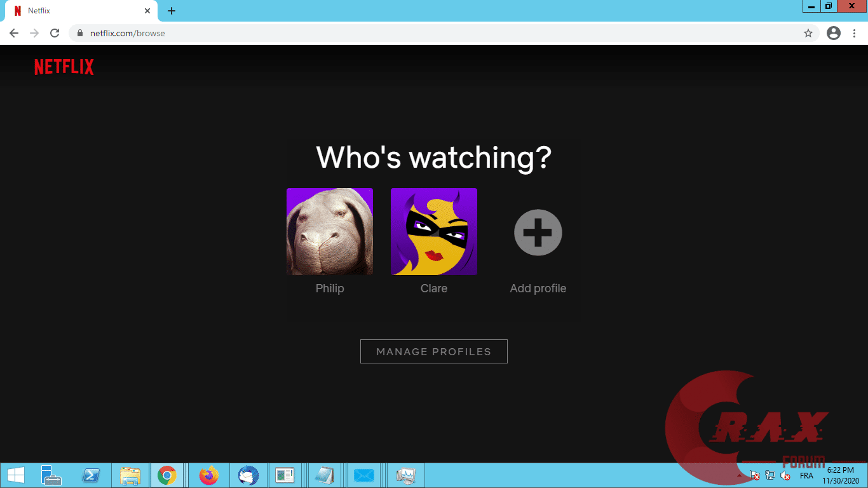Minimize the Chrome window
This screenshot has height=488, width=868.
tap(811, 6)
